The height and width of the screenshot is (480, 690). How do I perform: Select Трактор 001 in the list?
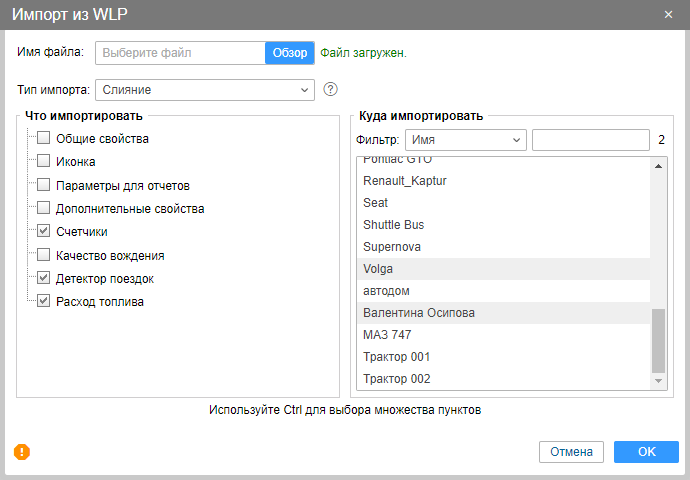[397, 357]
